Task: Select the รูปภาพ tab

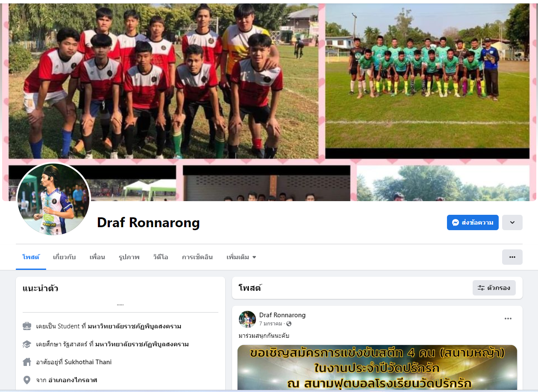Action: (129, 257)
